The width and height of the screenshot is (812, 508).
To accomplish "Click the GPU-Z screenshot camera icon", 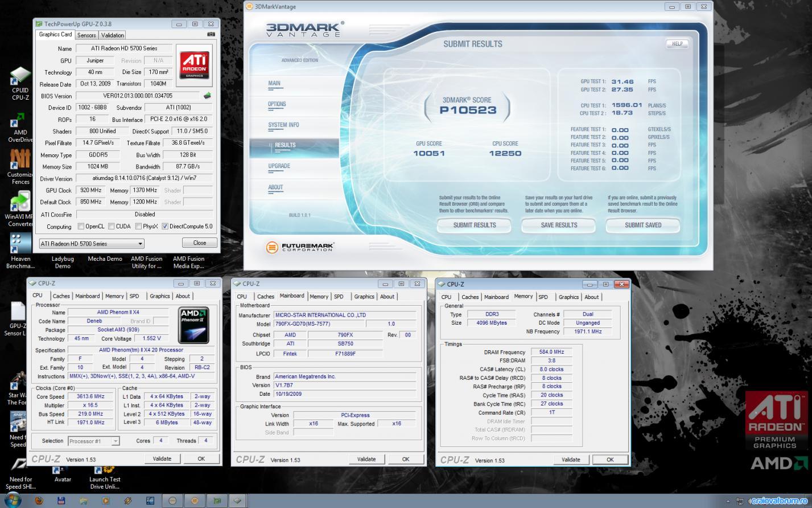I will [211, 34].
